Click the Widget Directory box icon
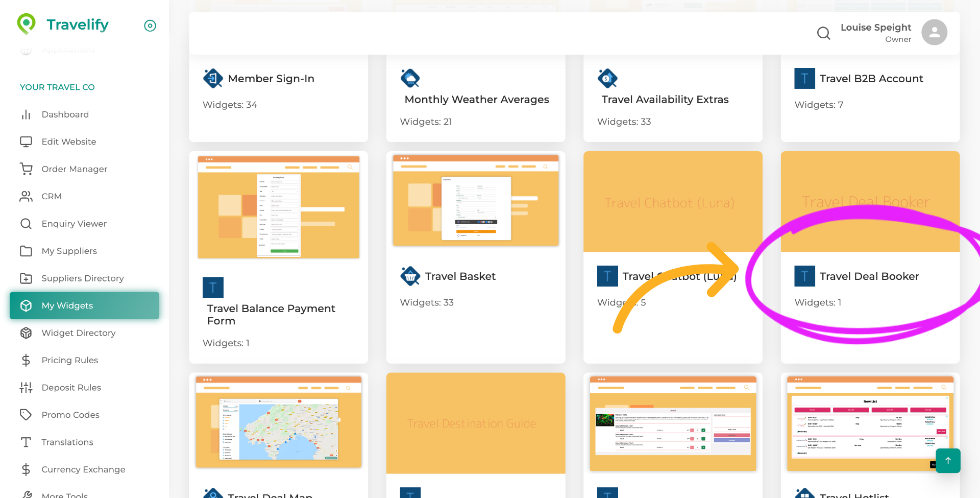The width and height of the screenshot is (980, 498). click(26, 333)
